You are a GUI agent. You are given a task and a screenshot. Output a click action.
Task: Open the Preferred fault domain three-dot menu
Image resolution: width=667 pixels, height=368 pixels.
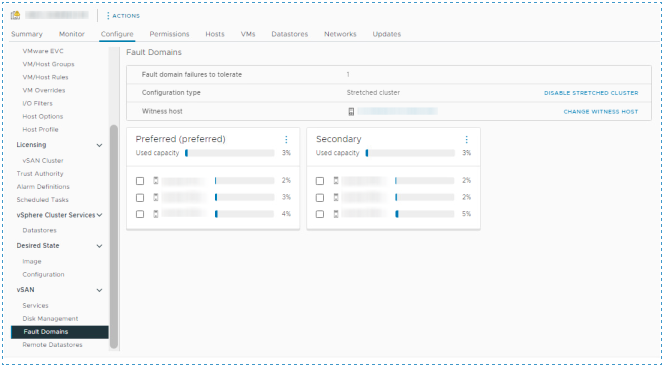(x=286, y=140)
